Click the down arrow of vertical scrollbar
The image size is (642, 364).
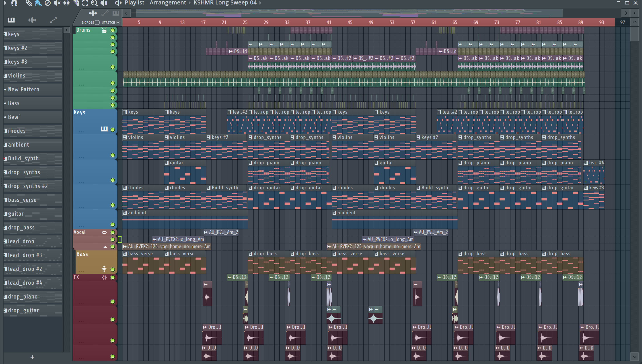[634, 356]
